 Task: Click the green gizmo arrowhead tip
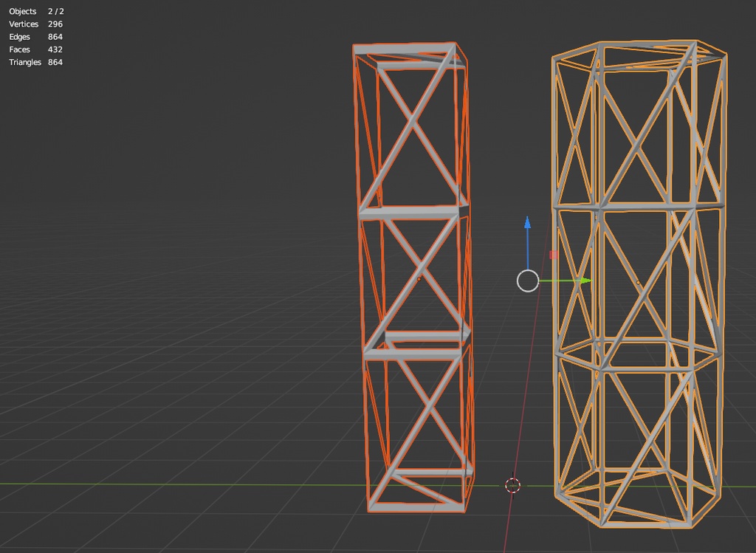point(588,281)
